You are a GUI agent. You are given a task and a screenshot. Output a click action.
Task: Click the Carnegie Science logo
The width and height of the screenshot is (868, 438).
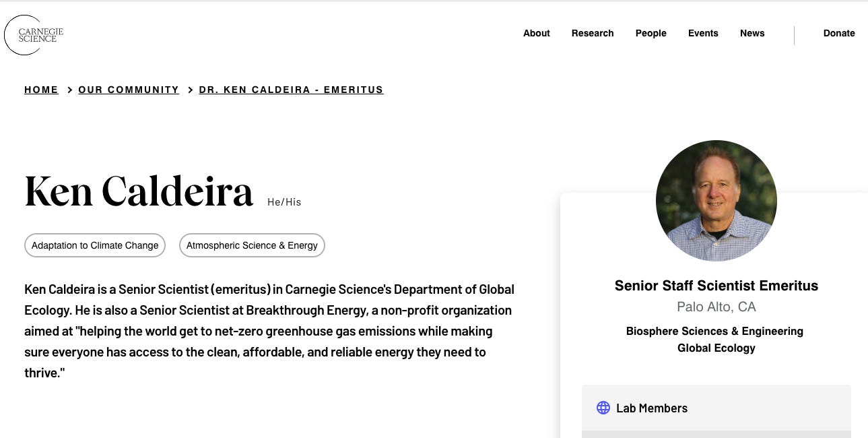coord(34,35)
